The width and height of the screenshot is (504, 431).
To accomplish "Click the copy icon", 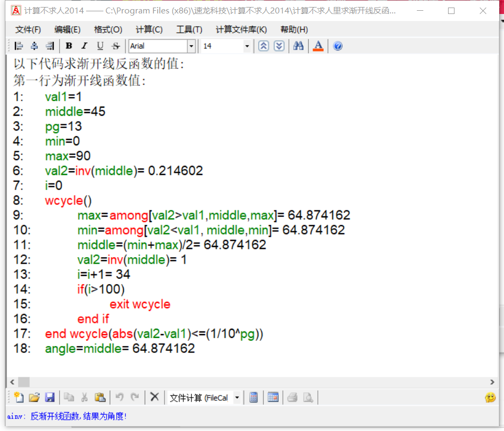I will [x=69, y=398].
